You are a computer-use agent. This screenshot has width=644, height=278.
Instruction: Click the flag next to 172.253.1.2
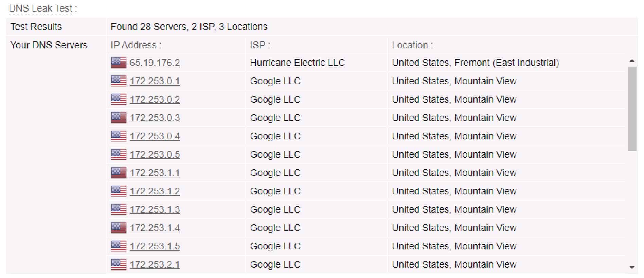pyautogui.click(x=119, y=191)
